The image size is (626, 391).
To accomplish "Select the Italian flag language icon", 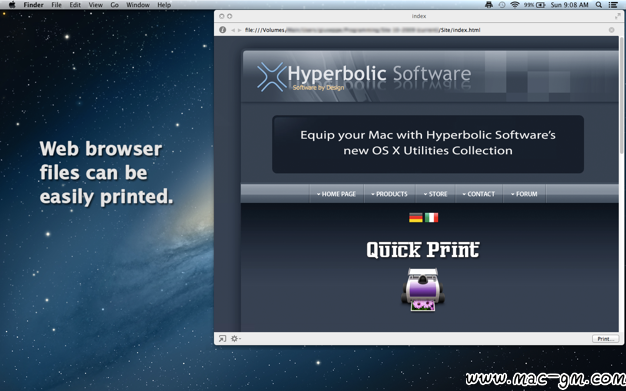I will coord(431,218).
